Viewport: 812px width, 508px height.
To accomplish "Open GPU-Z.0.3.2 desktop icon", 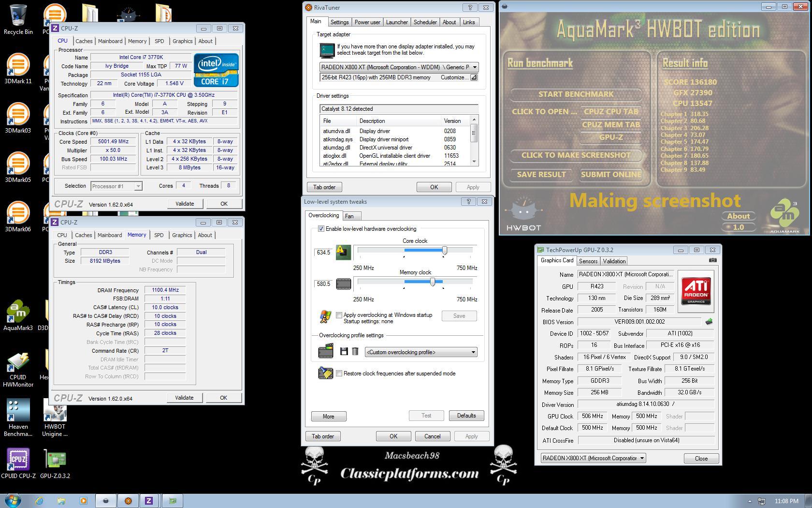I will pyautogui.click(x=55, y=463).
